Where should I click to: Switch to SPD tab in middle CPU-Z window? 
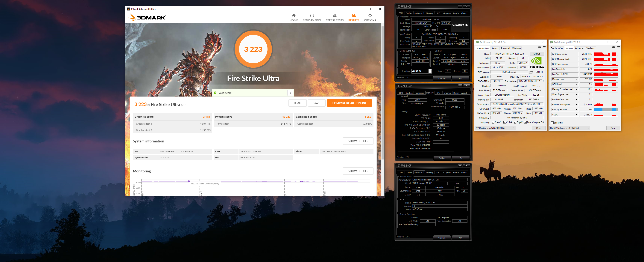438,93
